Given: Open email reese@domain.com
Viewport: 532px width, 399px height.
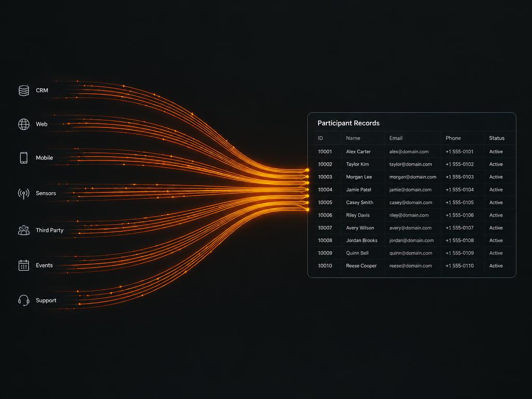Looking at the screenshot, I should 410,266.
